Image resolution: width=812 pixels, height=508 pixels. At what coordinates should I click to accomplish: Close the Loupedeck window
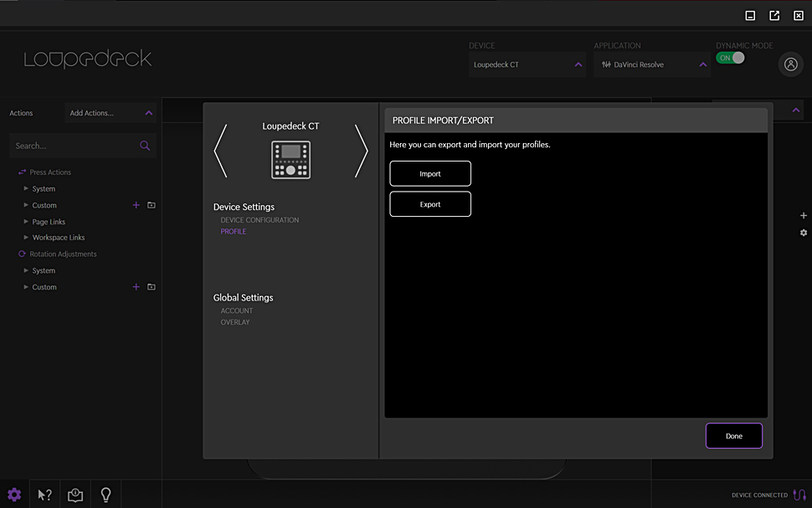(799, 16)
